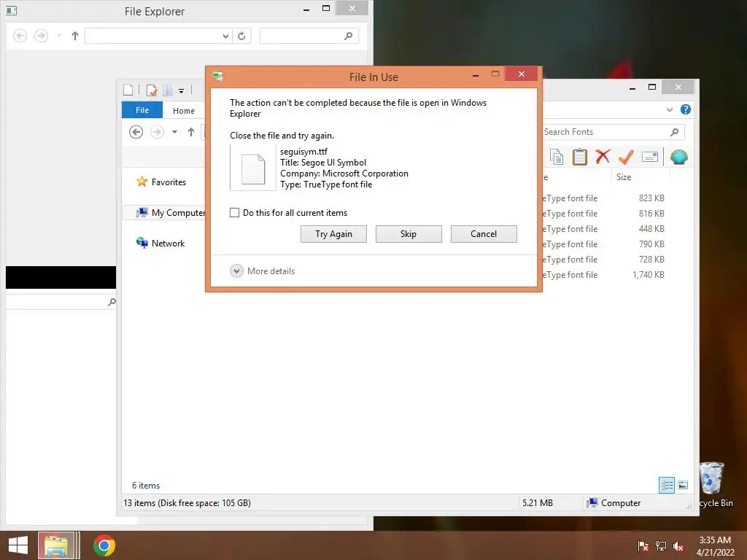This screenshot has width=747, height=560.
Task: Click the red X Delete icon
Action: (x=603, y=156)
